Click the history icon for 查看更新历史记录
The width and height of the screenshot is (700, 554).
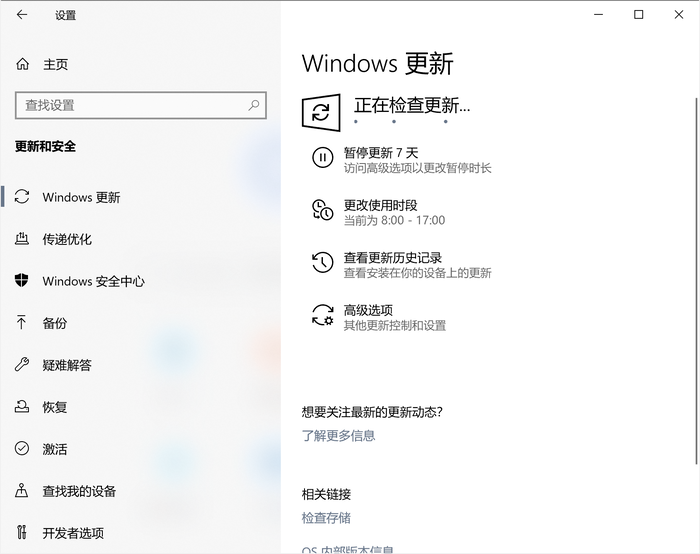[322, 262]
